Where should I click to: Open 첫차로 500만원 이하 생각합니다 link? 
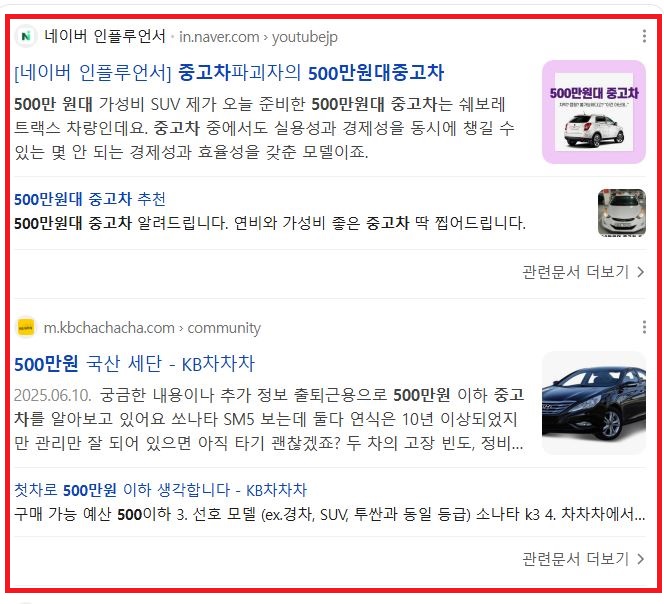tap(160, 490)
